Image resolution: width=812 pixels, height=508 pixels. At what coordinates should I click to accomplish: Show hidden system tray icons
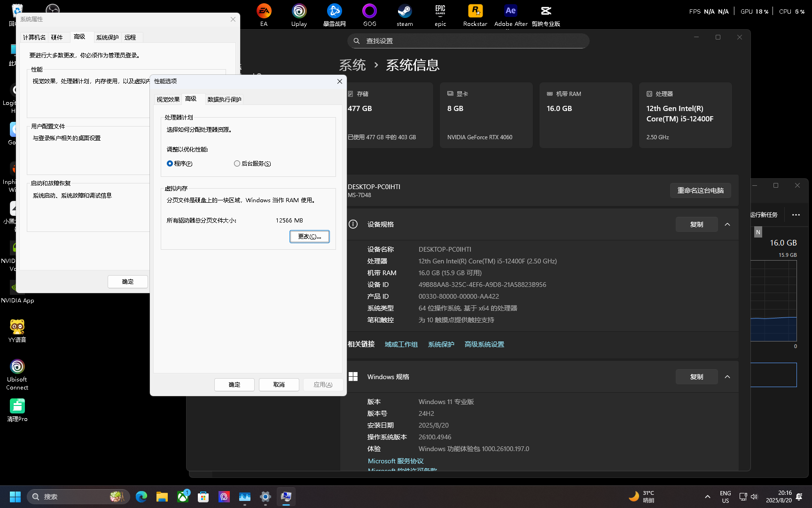click(708, 497)
